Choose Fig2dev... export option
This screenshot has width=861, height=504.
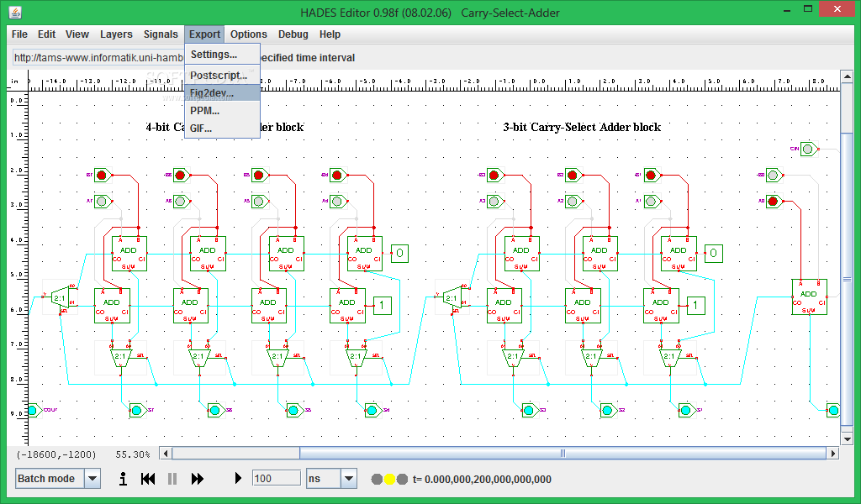click(x=222, y=92)
